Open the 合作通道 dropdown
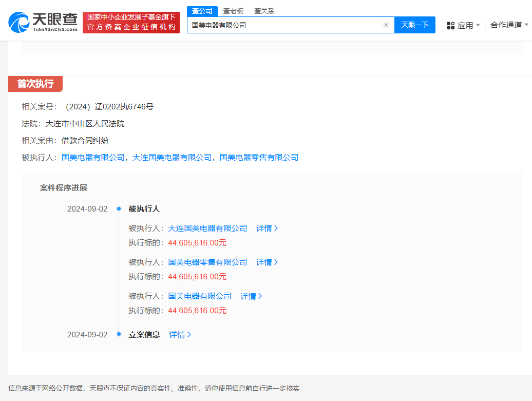This screenshot has width=532, height=401. click(x=503, y=25)
